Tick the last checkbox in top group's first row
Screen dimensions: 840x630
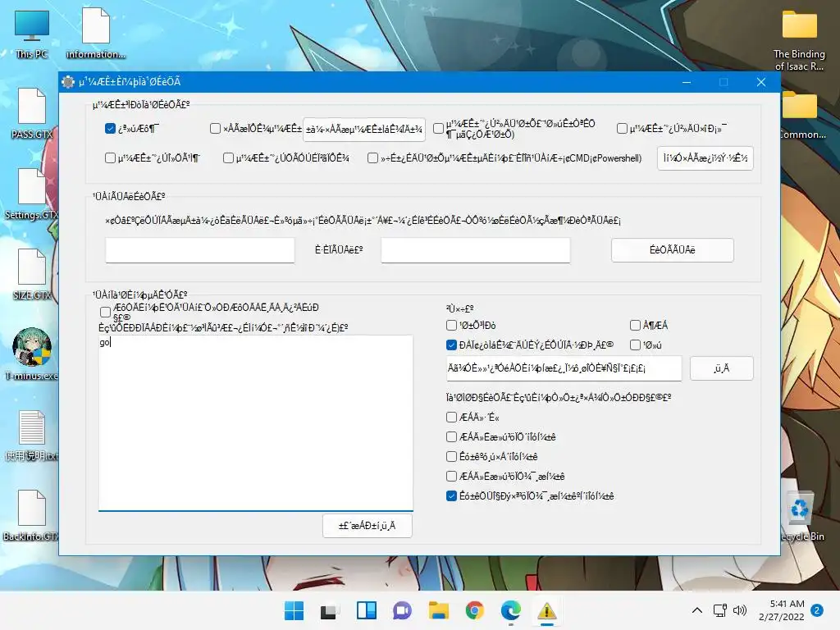coord(622,129)
